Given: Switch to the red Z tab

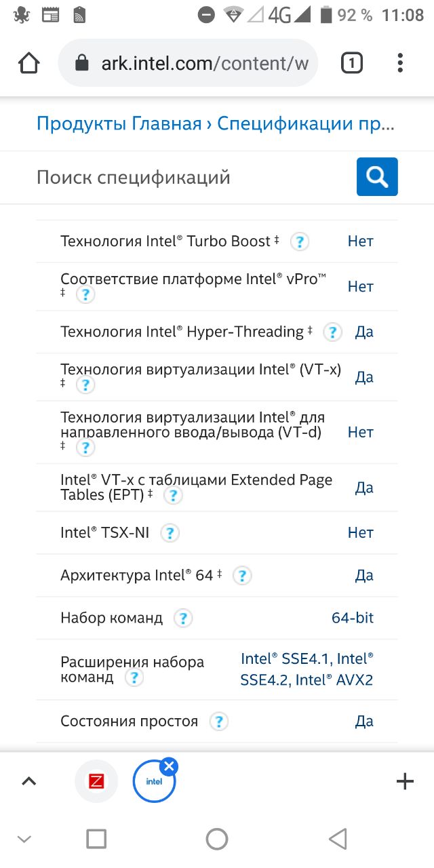Looking at the screenshot, I should click(x=96, y=781).
